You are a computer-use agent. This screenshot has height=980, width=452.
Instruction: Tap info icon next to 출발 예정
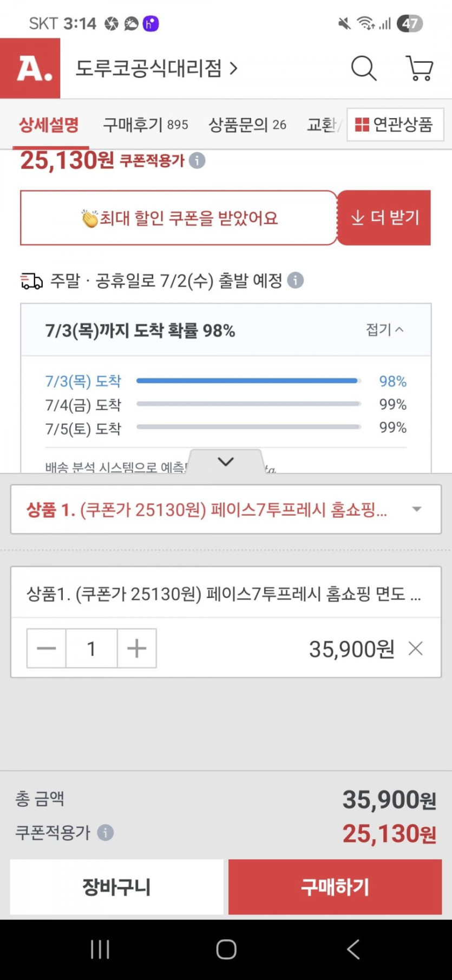(295, 281)
